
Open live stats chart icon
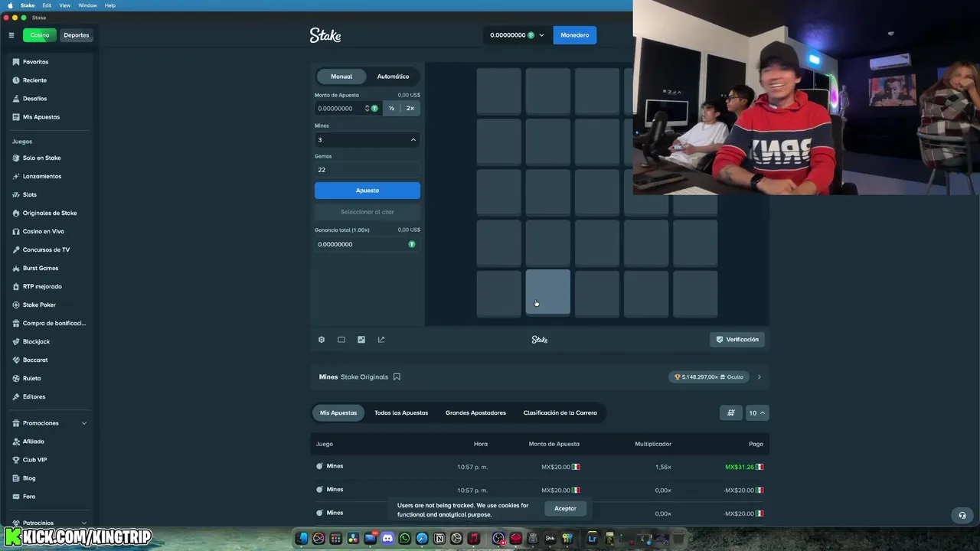tap(361, 340)
